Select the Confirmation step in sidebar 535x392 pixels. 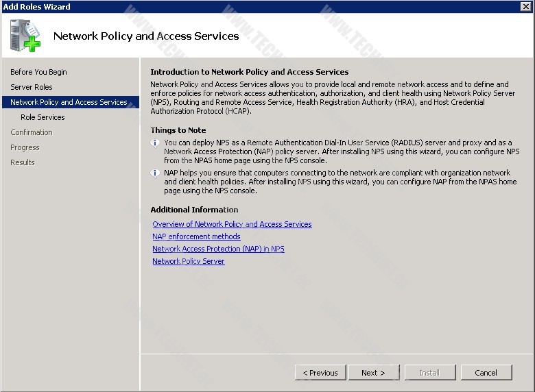pyautogui.click(x=32, y=132)
